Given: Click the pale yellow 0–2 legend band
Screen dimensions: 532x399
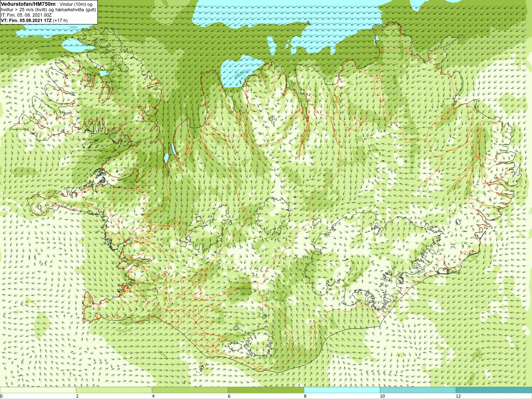Looking at the screenshot, I should pyautogui.click(x=38, y=390).
